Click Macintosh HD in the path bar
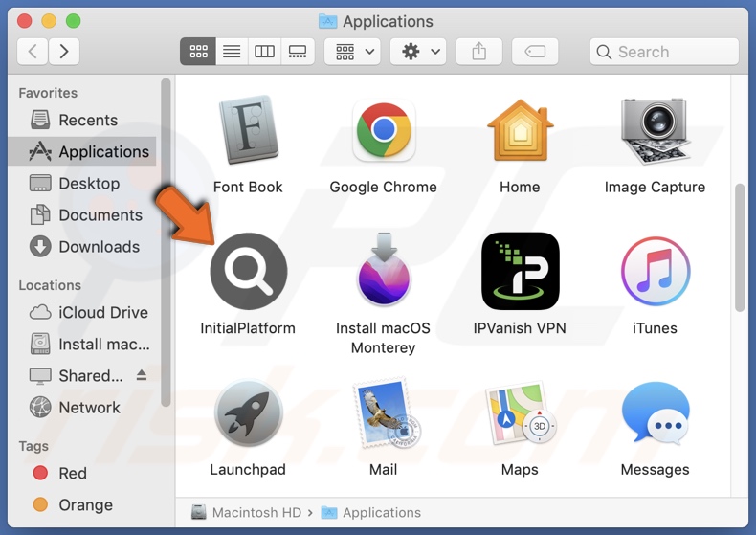The image size is (756, 535). [246, 512]
